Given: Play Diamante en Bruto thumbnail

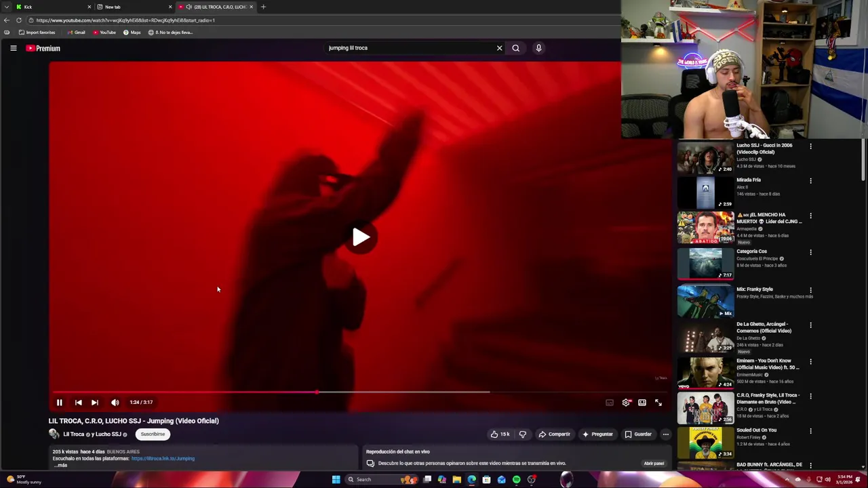Looking at the screenshot, I should click(x=705, y=408).
